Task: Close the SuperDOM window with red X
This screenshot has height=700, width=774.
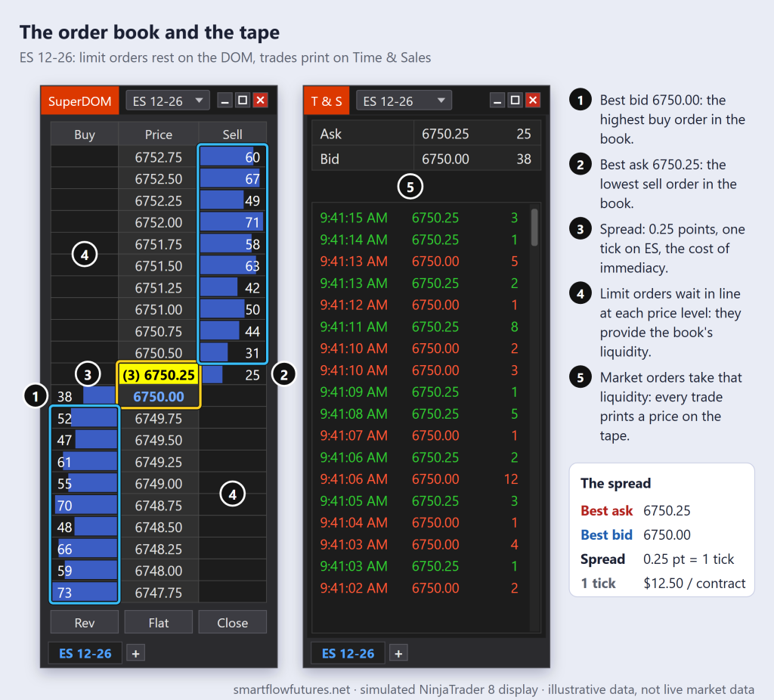Action: [x=261, y=101]
